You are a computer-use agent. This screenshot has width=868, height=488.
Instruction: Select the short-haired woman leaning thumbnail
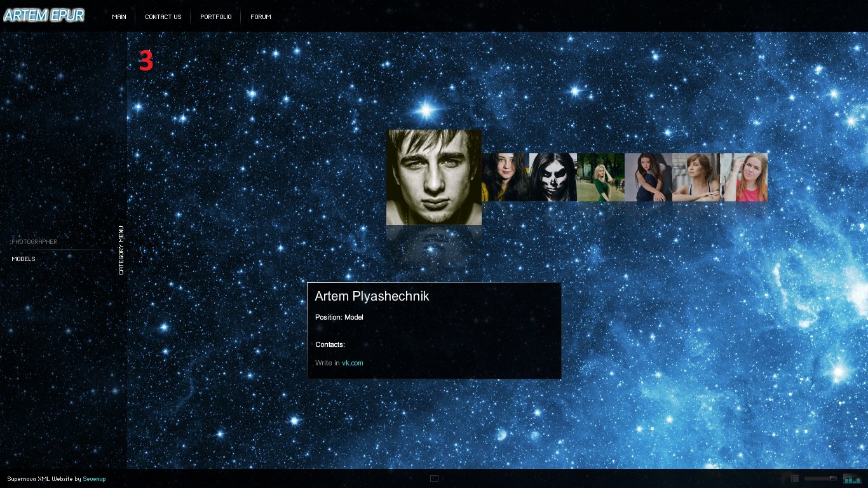pyautogui.click(x=696, y=177)
